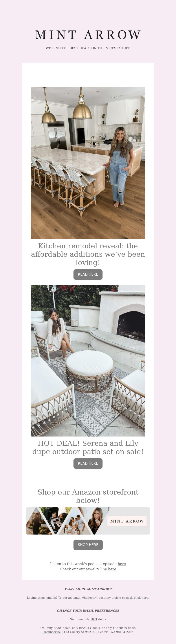Click READ HERE under patio set deal

88,464
